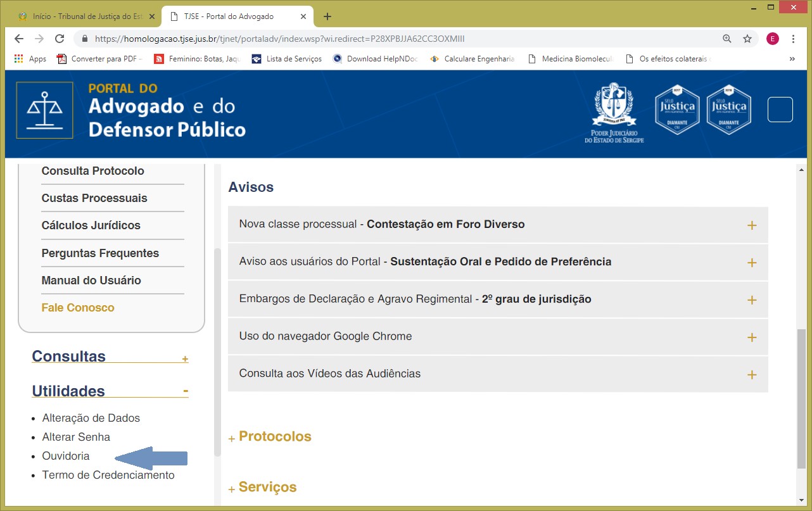Viewport: 812px width, 511px height.
Task: Expand the Consultas sidebar section
Action: [x=185, y=359]
